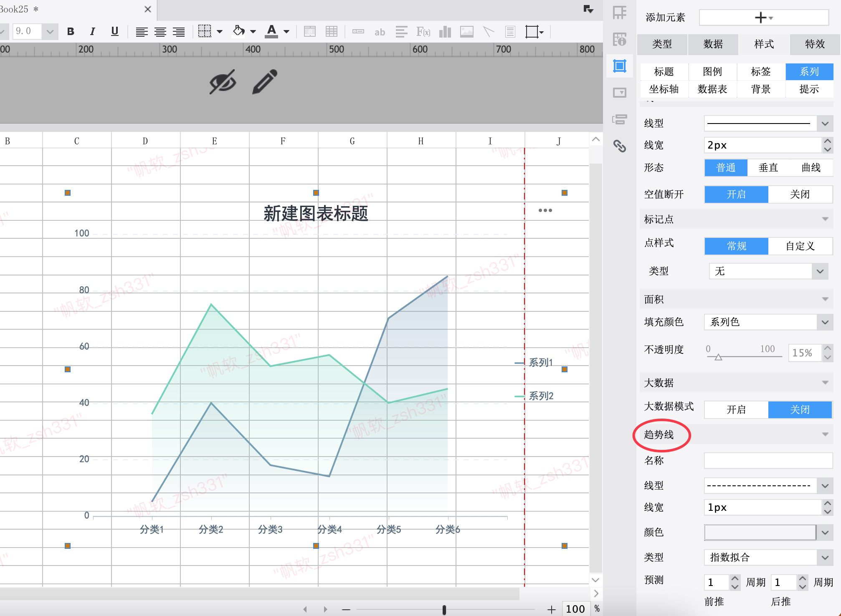Open the hyperlink sidebar panel
The image size is (841, 616).
point(620,146)
